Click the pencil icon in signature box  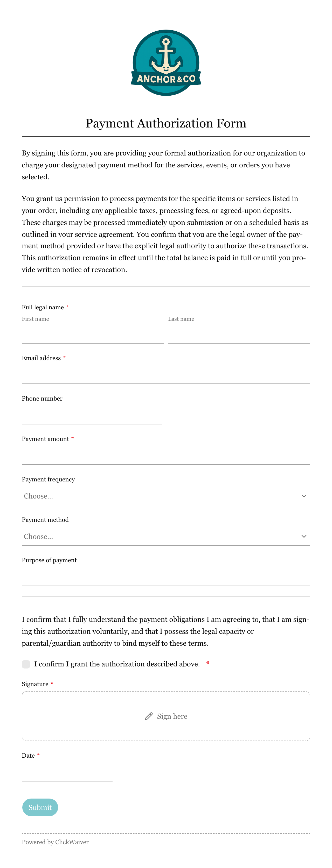tap(149, 716)
